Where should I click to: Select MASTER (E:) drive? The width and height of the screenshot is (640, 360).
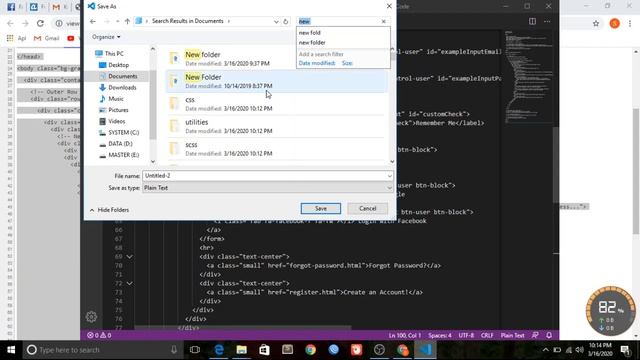pyautogui.click(x=119, y=155)
